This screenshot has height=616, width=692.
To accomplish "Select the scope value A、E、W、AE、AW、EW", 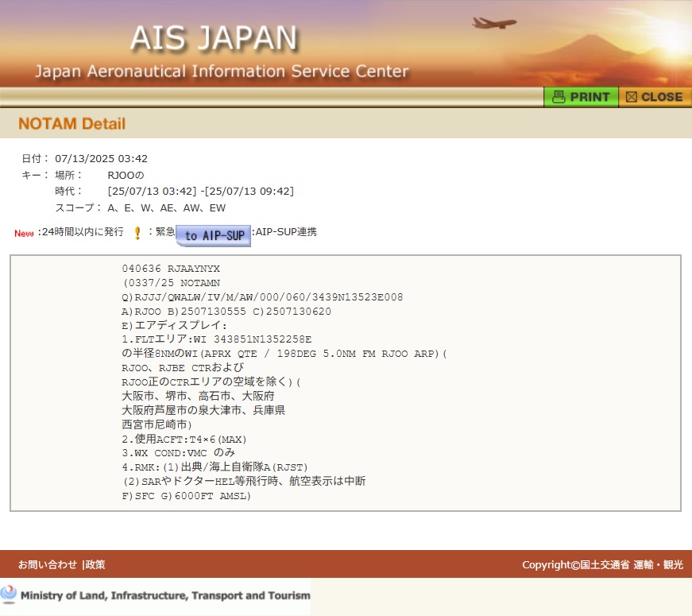I will click(166, 208).
